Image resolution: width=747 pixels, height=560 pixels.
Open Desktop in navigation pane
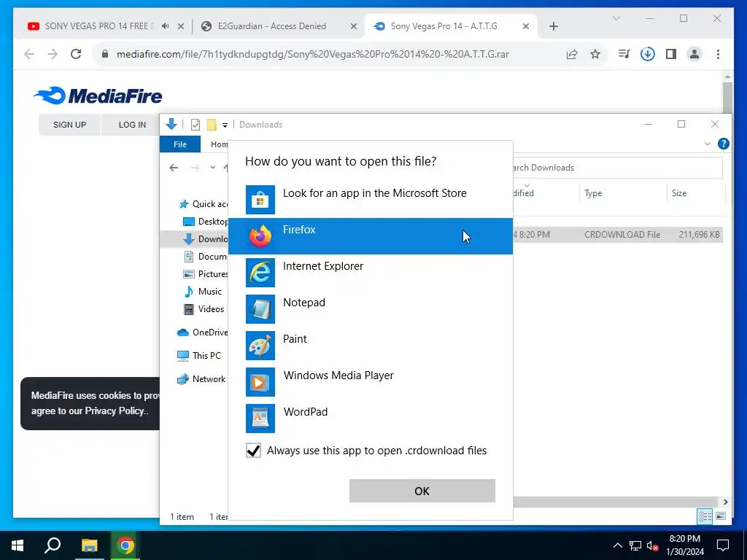(x=206, y=222)
